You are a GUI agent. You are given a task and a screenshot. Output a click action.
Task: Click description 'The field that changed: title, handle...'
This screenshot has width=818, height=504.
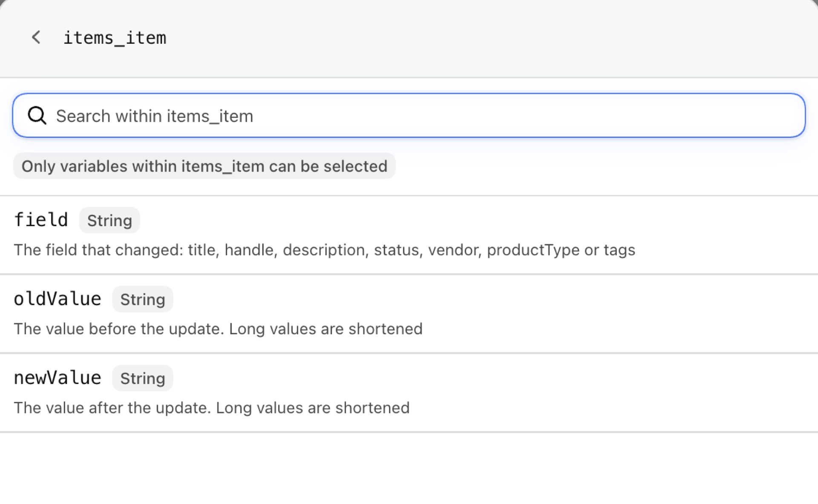(x=324, y=250)
